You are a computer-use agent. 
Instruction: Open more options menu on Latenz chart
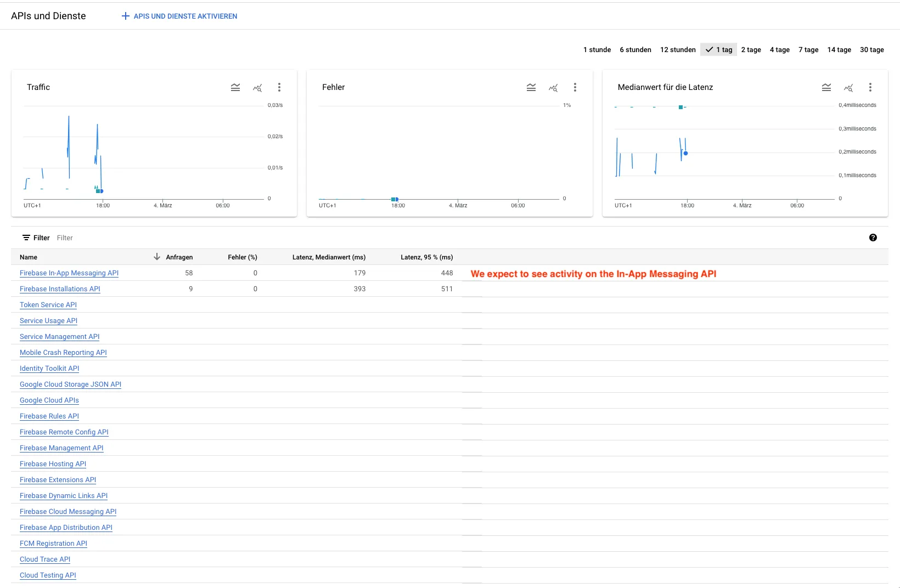[870, 87]
